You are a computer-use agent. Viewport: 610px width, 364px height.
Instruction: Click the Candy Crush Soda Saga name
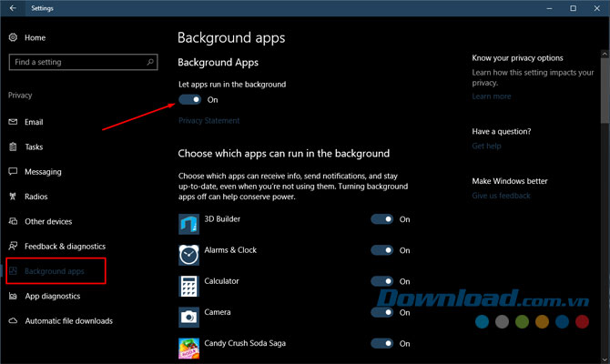(245, 343)
